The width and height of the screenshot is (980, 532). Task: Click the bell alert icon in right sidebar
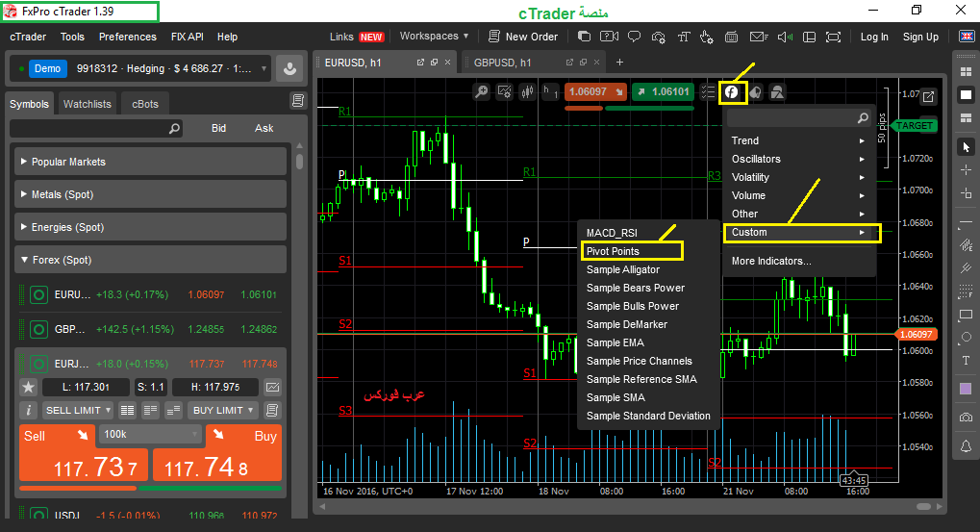tap(966, 445)
